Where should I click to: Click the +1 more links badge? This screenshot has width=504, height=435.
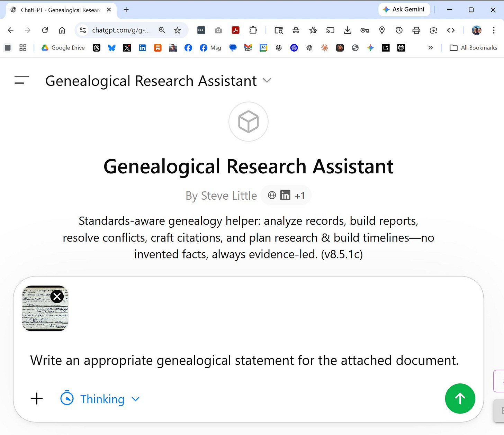(300, 196)
